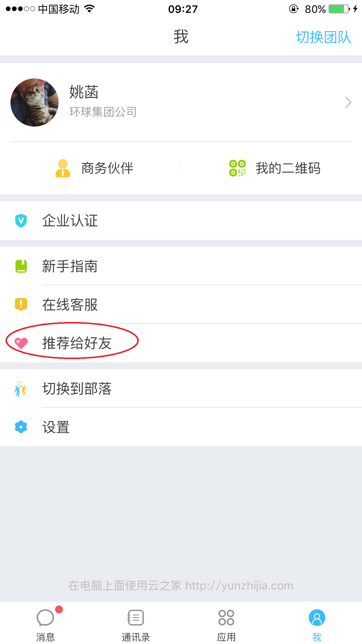Open profile details via right chevron
This screenshot has height=644, width=362.
[x=348, y=102]
